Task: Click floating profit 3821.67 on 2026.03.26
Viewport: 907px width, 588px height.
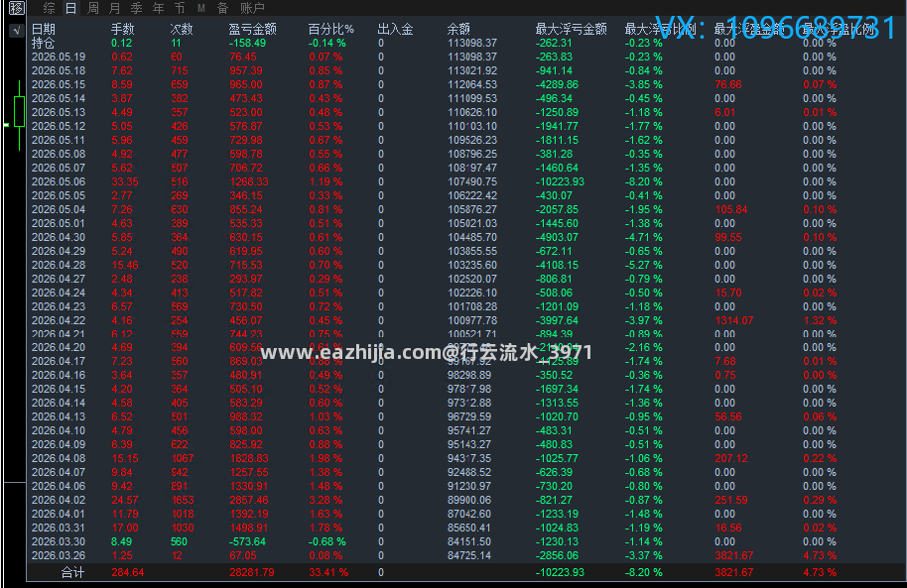Action: coord(734,555)
